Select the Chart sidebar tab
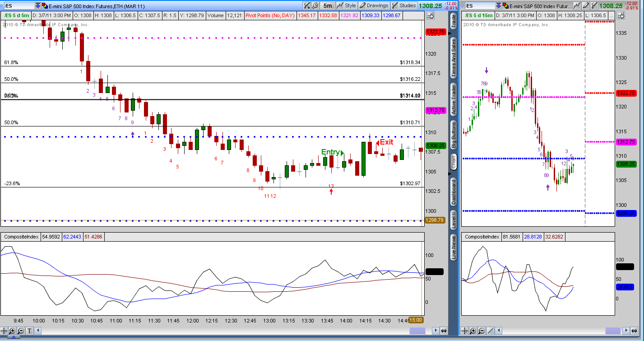Viewport: 644px width, 341px height. (x=454, y=162)
